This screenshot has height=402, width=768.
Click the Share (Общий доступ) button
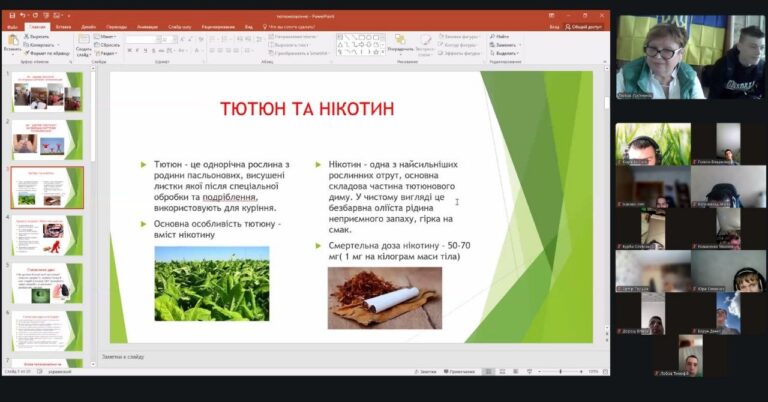pyautogui.click(x=583, y=27)
